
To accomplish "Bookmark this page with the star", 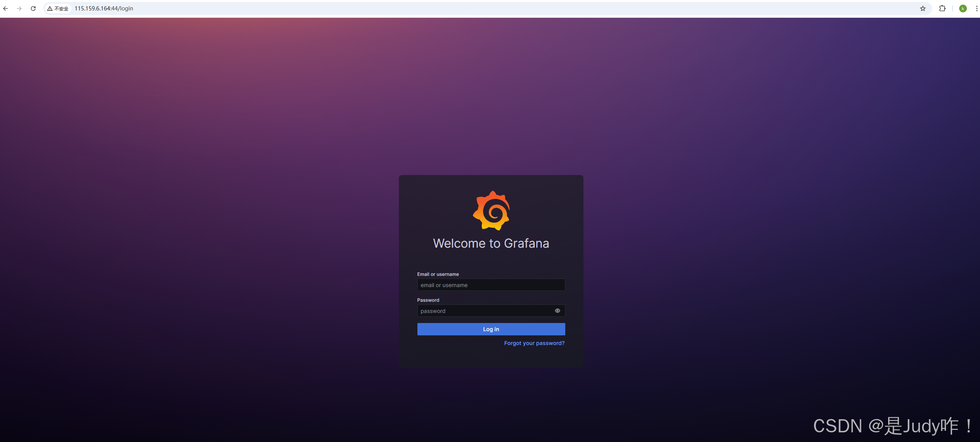I will point(923,8).
